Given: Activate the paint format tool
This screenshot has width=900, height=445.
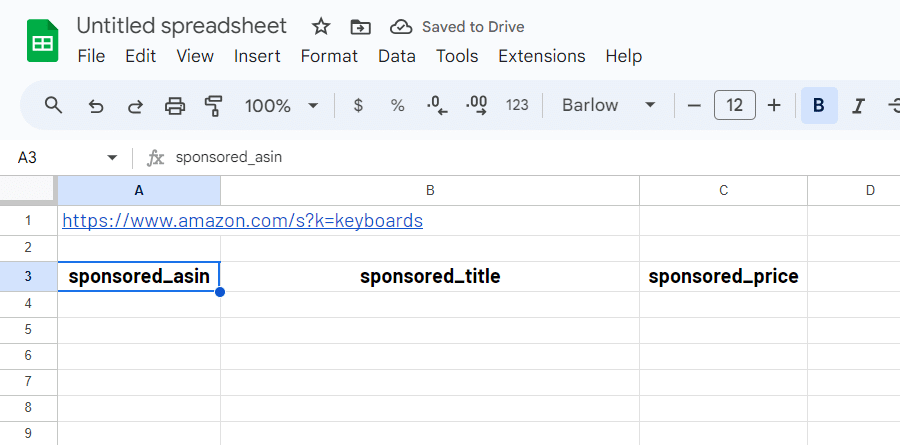Looking at the screenshot, I should [213, 105].
